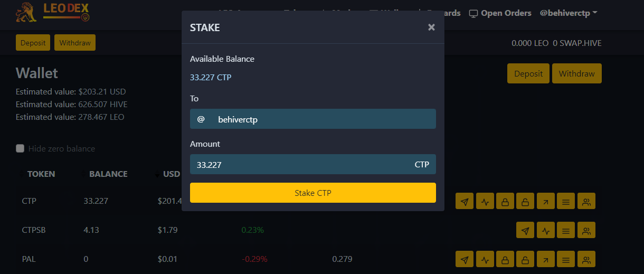Click the arrow delegate icon in CTP row
Viewport: 644px width, 274px height.
point(545,201)
